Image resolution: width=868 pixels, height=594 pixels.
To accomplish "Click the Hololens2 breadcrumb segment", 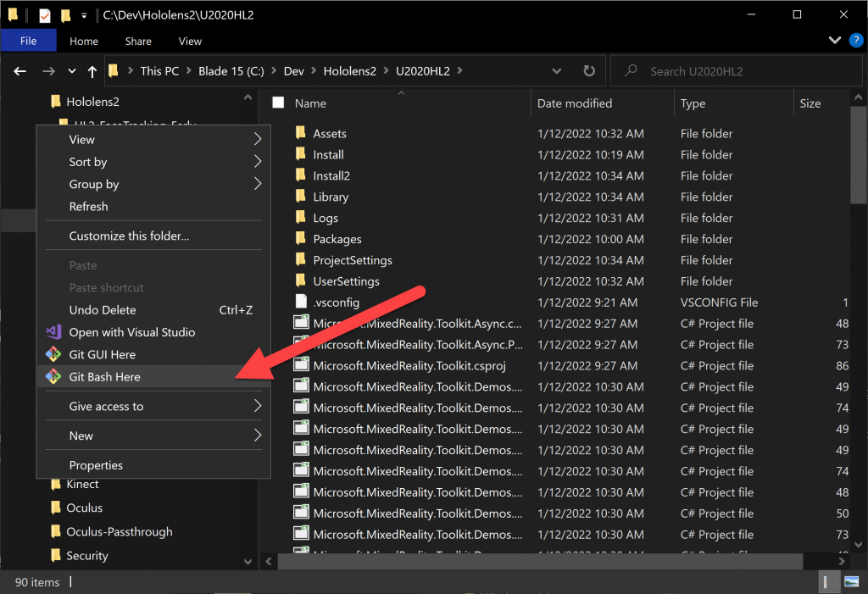I will tap(349, 71).
